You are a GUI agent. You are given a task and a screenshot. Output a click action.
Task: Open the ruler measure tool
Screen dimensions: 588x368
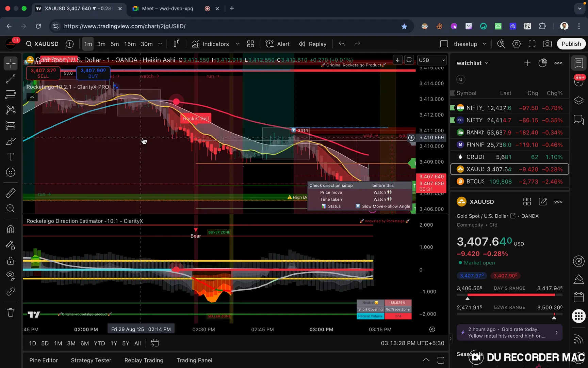[x=11, y=193]
